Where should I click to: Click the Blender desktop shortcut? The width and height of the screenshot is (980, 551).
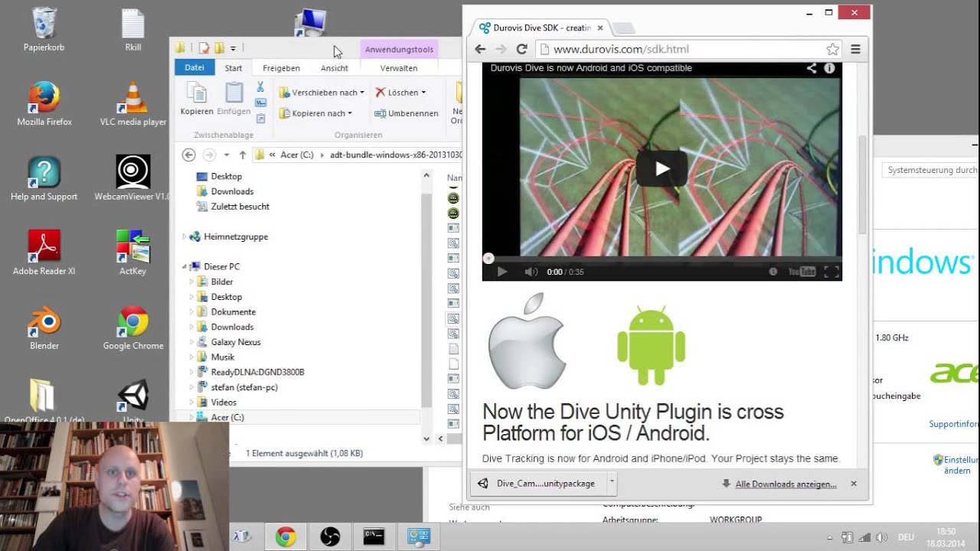(44, 328)
